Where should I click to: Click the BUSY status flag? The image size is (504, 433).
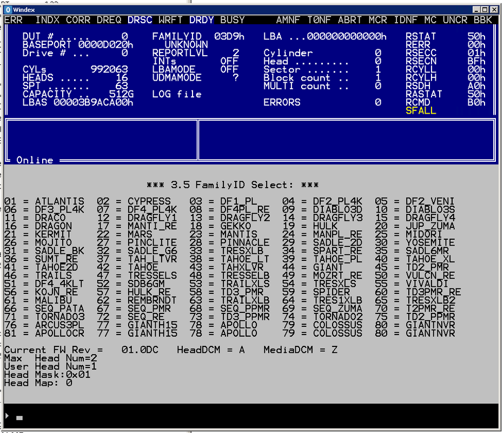233,20
